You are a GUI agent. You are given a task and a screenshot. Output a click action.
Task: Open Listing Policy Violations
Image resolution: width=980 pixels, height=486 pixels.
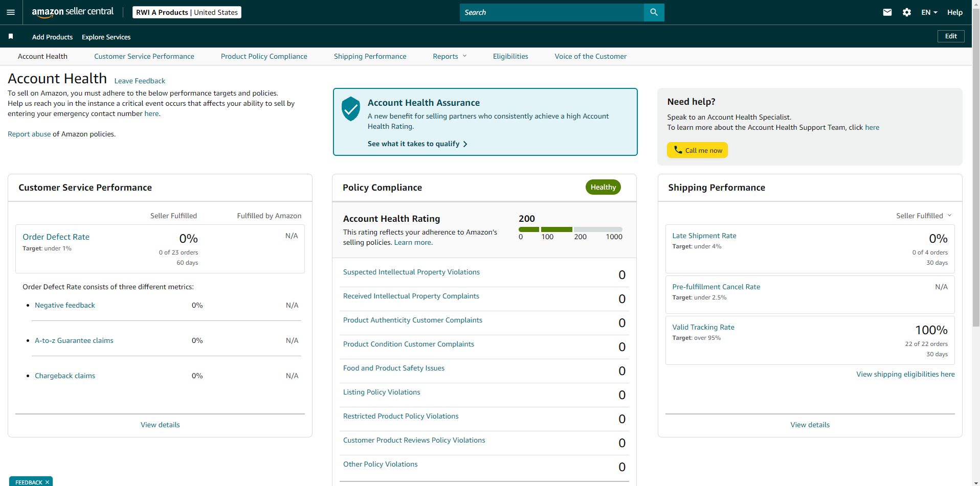click(382, 392)
